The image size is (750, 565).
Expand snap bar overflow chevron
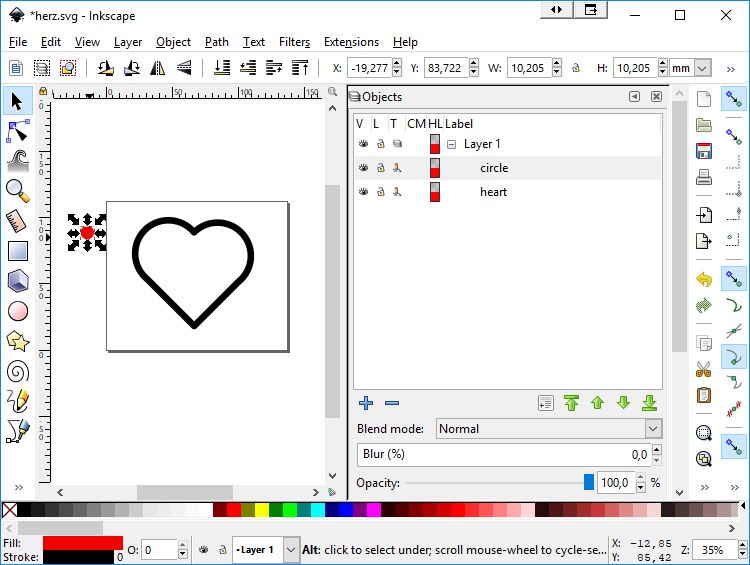(735, 487)
